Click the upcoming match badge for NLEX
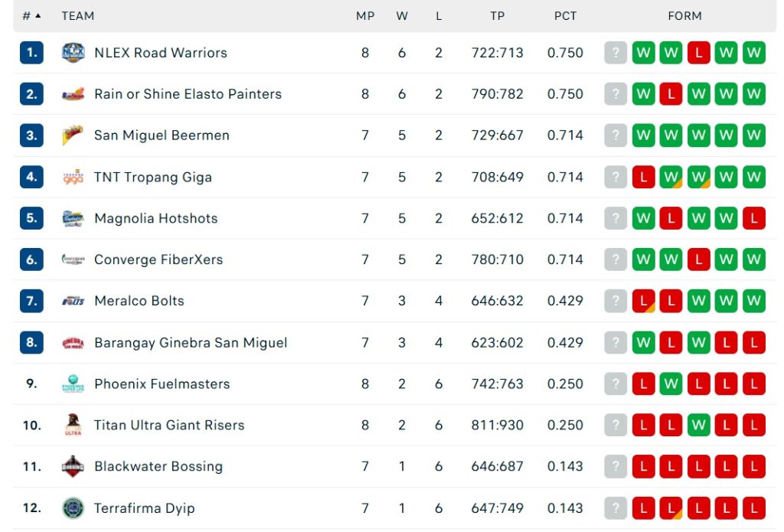The width and height of the screenshot is (784, 532). [x=615, y=52]
